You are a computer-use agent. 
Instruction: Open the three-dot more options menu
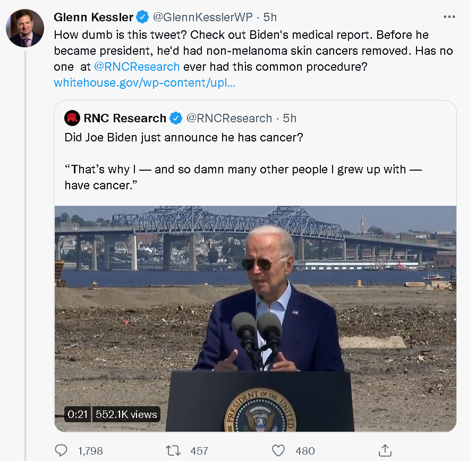449,16
